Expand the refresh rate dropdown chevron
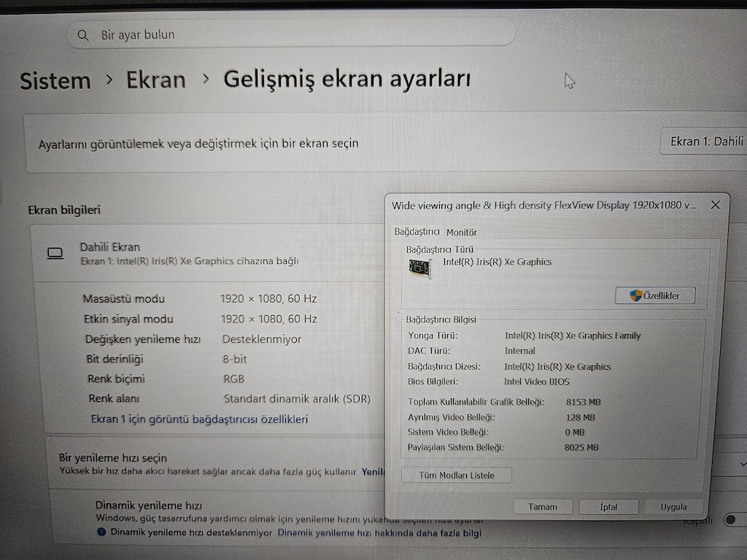This screenshot has height=560, width=747. tap(743, 464)
